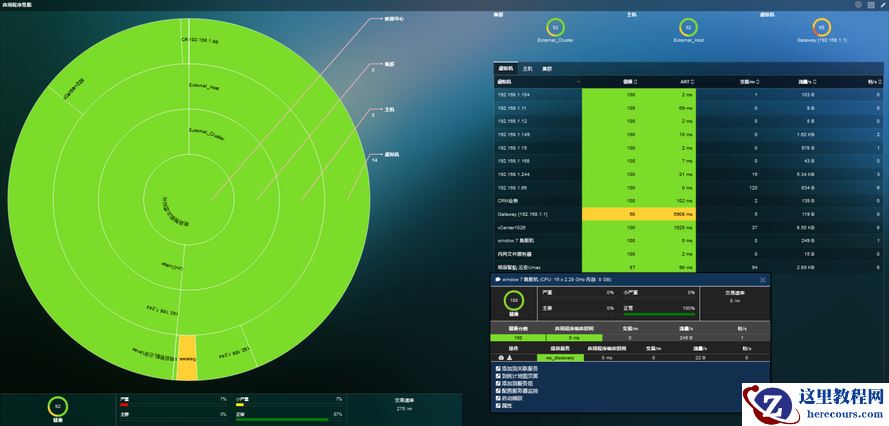Open the grid layout icon at top right
Viewport: 889px width, 426px height.
pyautogui.click(x=871, y=5)
